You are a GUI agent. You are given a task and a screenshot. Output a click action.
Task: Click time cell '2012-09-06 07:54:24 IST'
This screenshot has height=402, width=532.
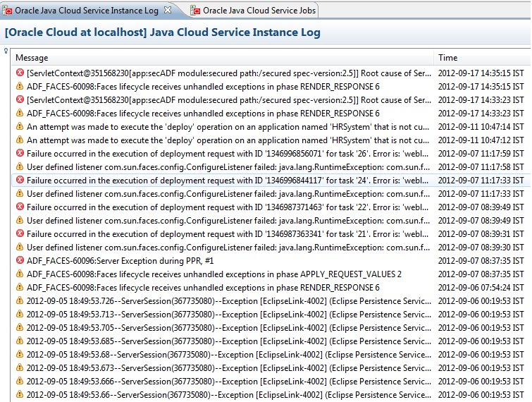pyautogui.click(x=481, y=288)
